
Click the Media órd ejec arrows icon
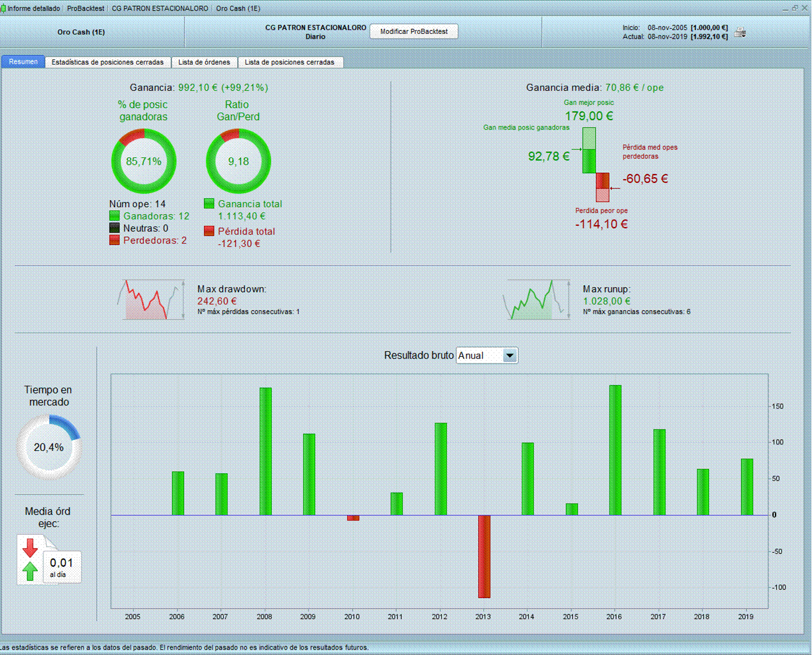(30, 560)
